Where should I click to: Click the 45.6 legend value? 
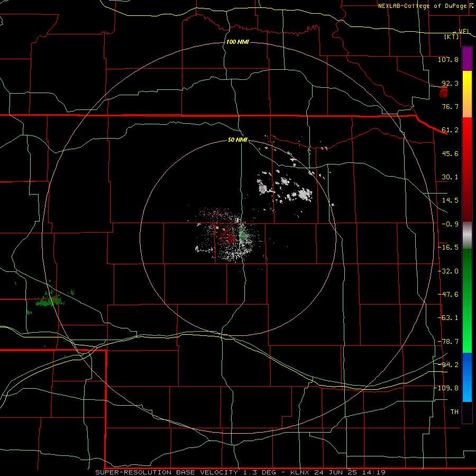pos(450,153)
